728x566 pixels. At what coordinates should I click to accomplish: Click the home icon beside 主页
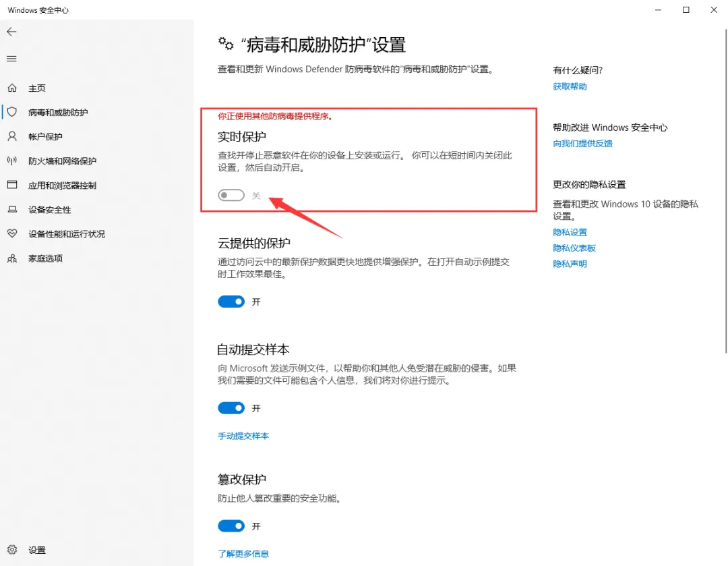[12, 88]
